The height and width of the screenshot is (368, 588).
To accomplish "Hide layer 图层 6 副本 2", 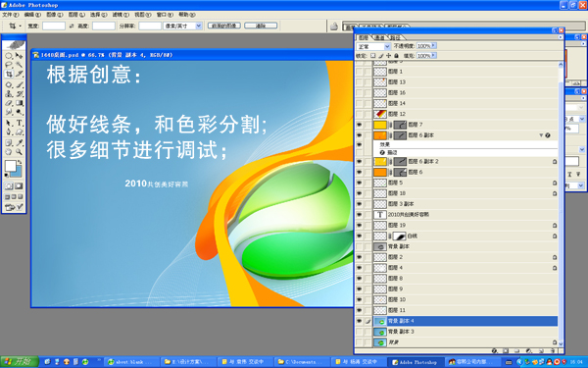I will (360, 162).
